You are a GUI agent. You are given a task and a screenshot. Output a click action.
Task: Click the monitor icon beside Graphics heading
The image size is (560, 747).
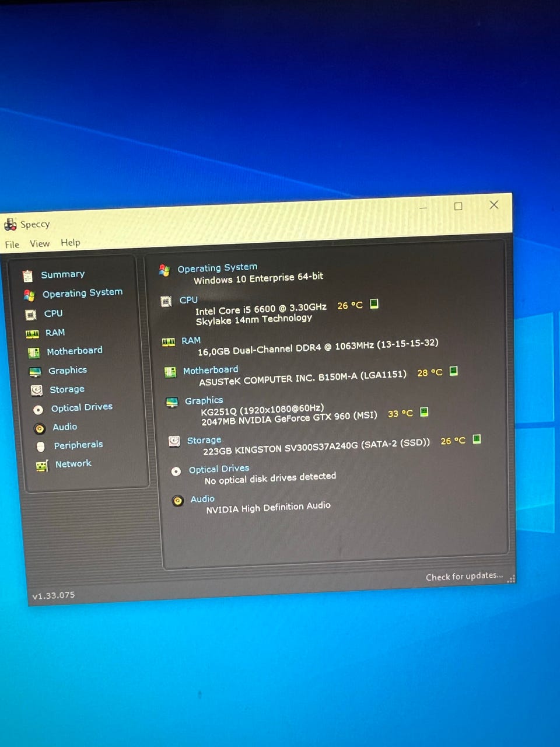coord(172,403)
